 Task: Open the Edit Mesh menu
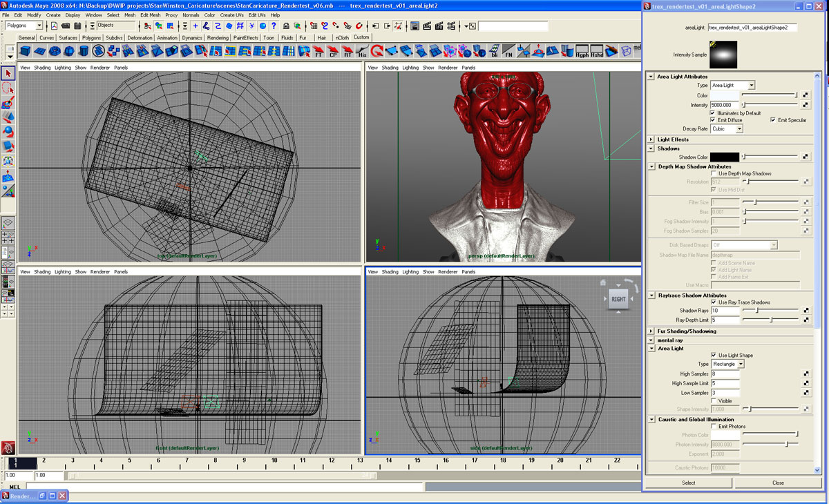coord(150,14)
